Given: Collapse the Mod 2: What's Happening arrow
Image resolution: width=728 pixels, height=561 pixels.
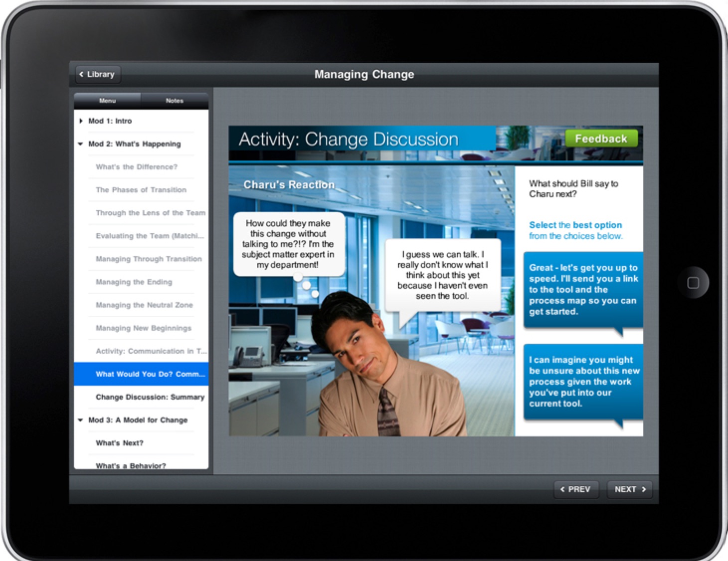Looking at the screenshot, I should click(x=80, y=144).
